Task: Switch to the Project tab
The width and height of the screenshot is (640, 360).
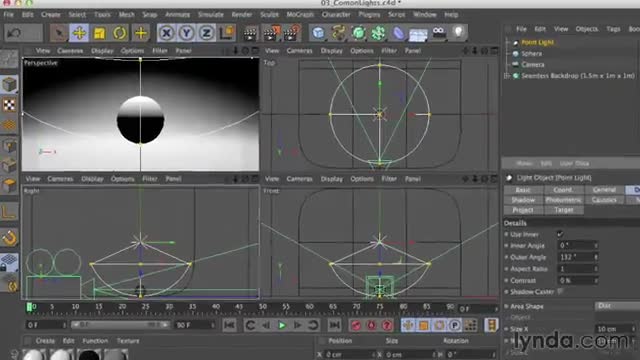Action: (x=523, y=210)
